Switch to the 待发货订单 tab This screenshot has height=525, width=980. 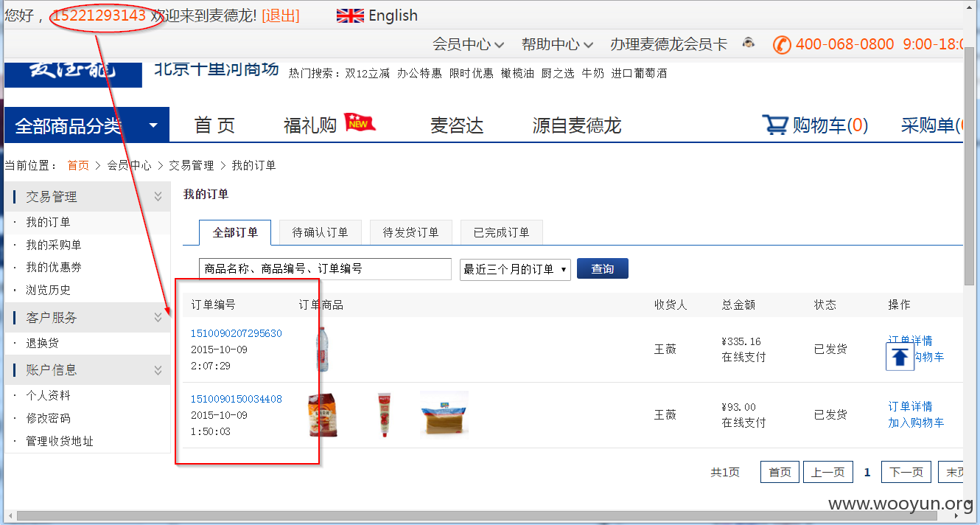pyautogui.click(x=410, y=232)
